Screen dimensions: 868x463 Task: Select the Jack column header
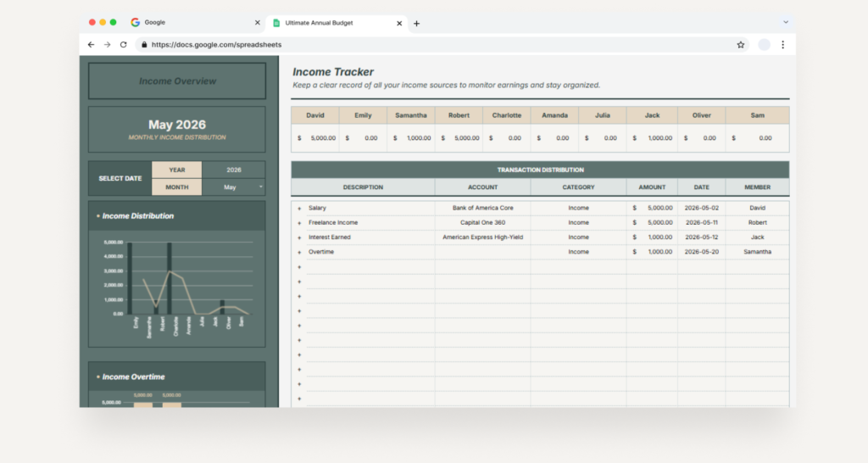coord(652,115)
